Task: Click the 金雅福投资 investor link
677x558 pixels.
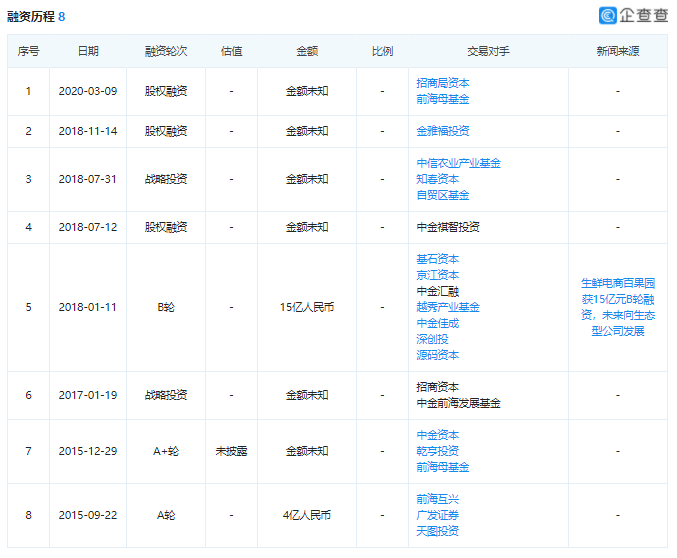Action: point(443,131)
